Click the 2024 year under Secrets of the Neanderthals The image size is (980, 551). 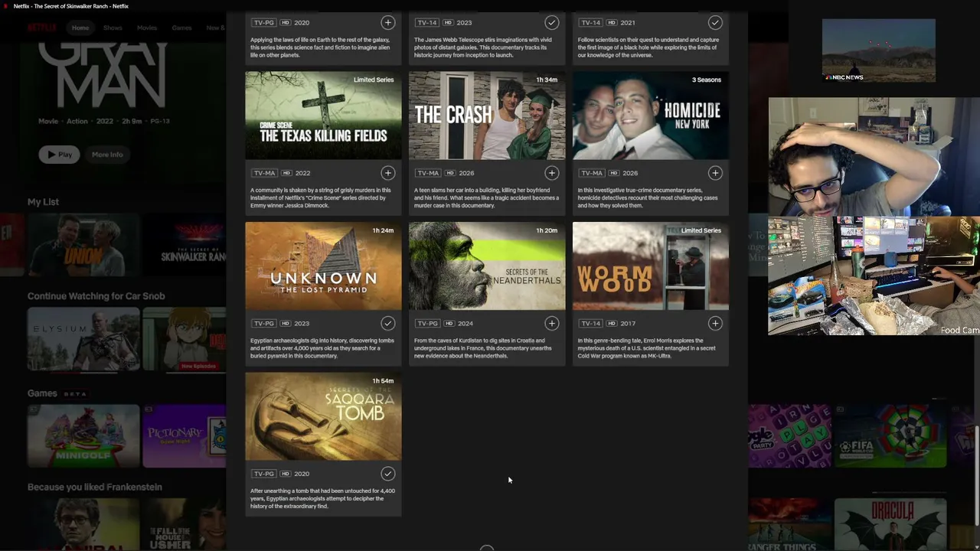466,324
